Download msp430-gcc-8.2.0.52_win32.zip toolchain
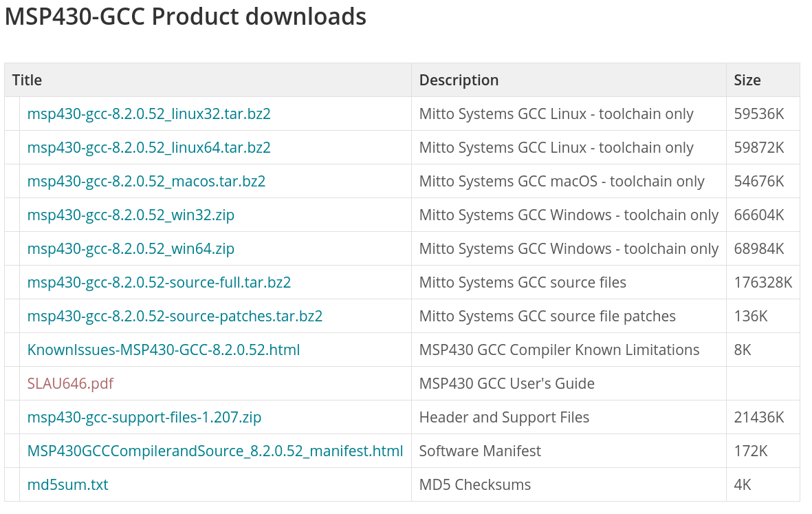This screenshot has height=514, width=812. pos(131,215)
